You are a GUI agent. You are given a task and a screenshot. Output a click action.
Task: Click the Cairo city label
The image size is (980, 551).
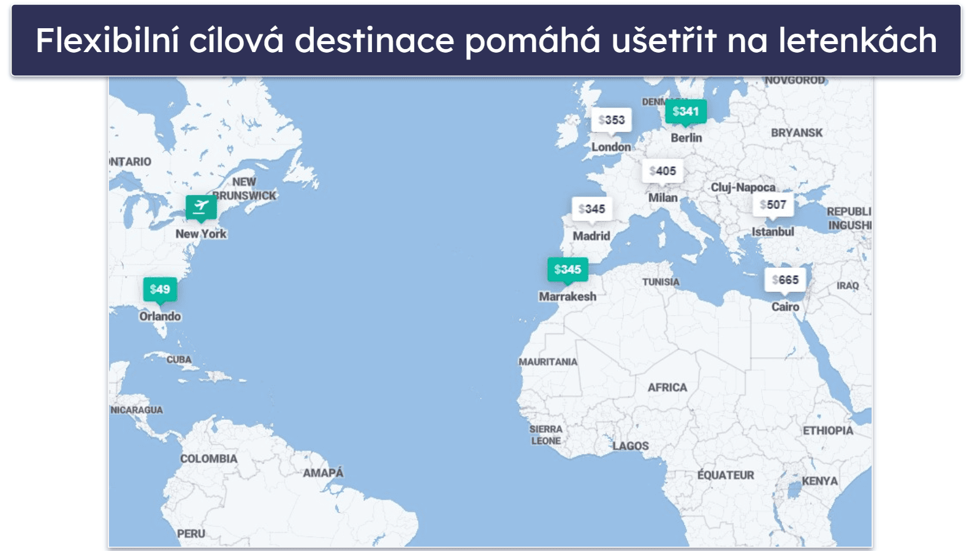[785, 307]
